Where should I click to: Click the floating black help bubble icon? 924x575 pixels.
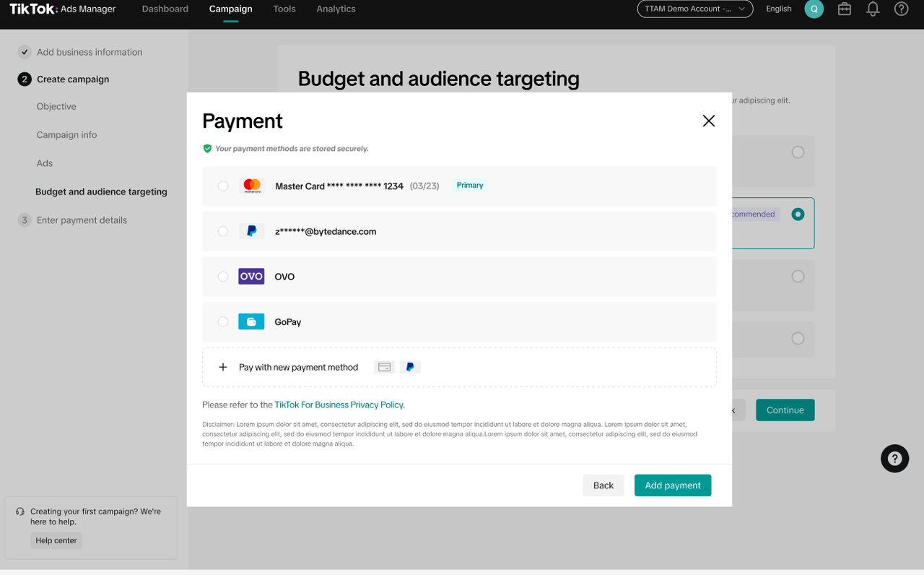click(x=894, y=458)
